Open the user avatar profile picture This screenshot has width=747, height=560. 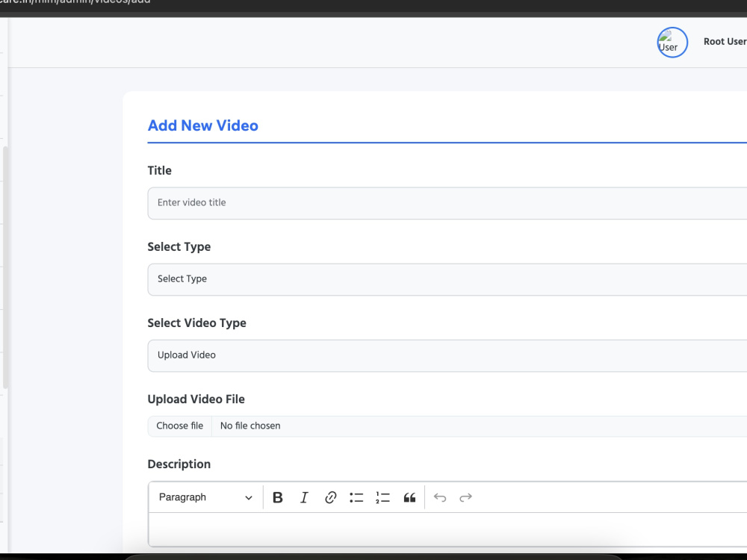click(x=672, y=43)
